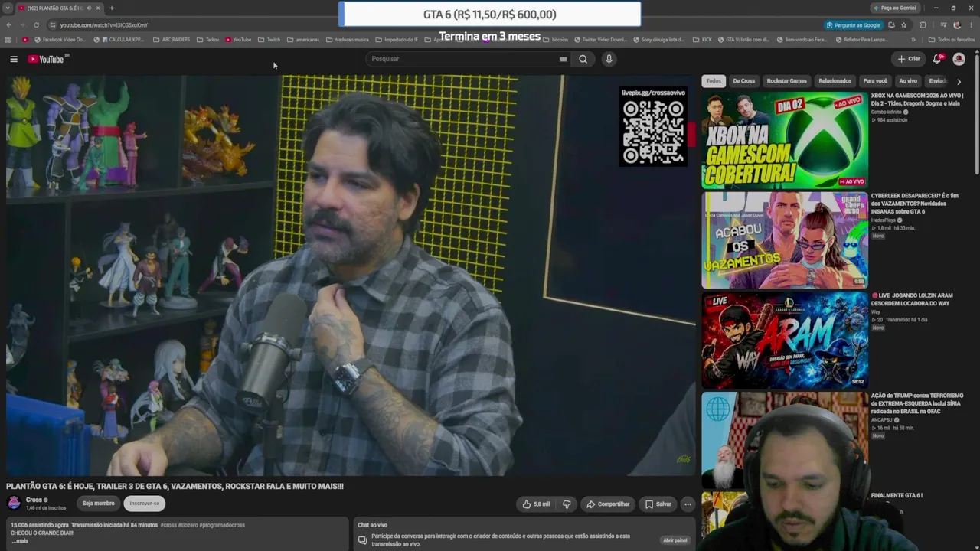
Task: Select the Relacionados filter chip
Action: pyautogui.click(x=835, y=81)
